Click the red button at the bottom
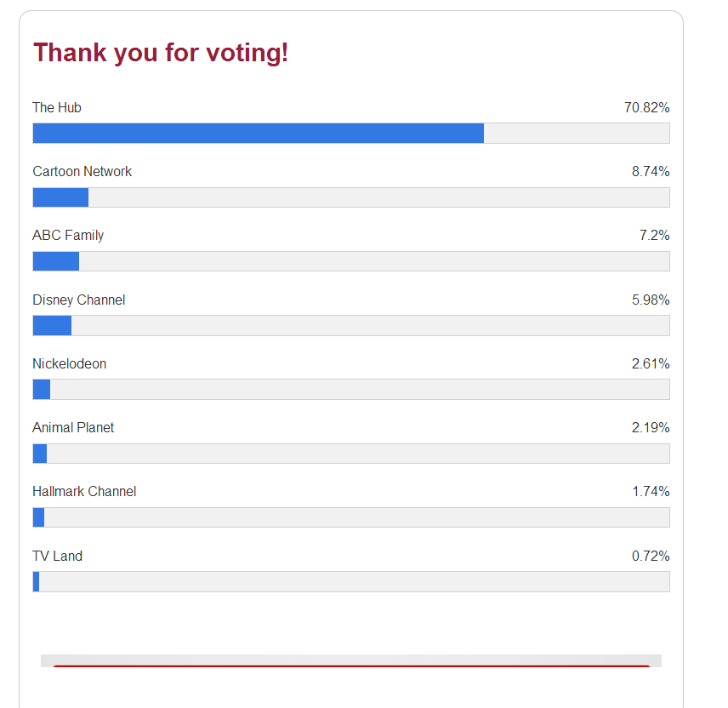 pyautogui.click(x=351, y=665)
